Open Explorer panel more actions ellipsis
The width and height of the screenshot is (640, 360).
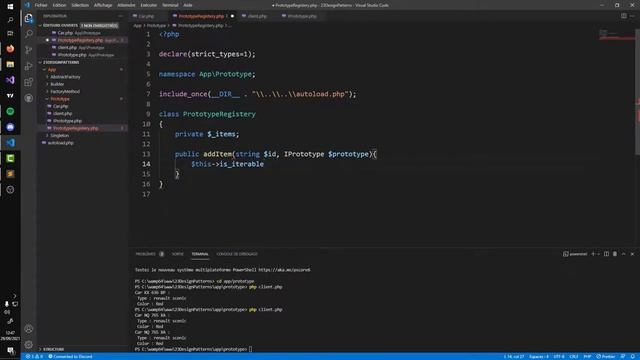click(120, 16)
